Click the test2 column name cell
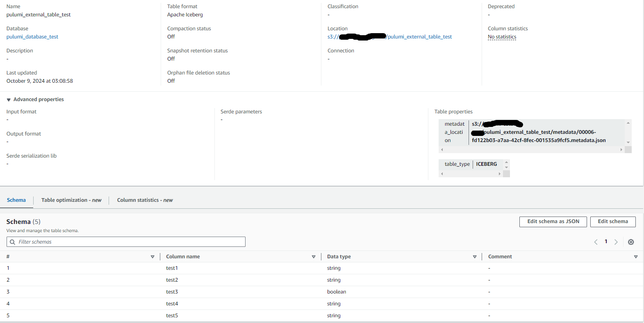 [172, 280]
